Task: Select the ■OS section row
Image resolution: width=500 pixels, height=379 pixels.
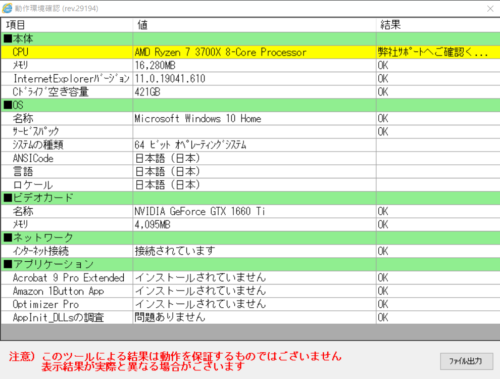Action: (250, 105)
